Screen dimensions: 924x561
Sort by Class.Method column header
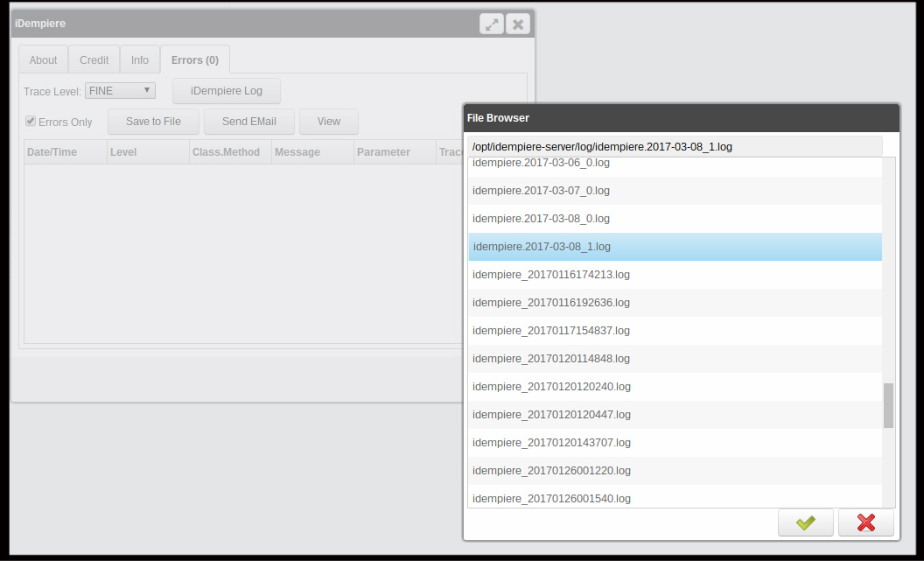click(230, 152)
